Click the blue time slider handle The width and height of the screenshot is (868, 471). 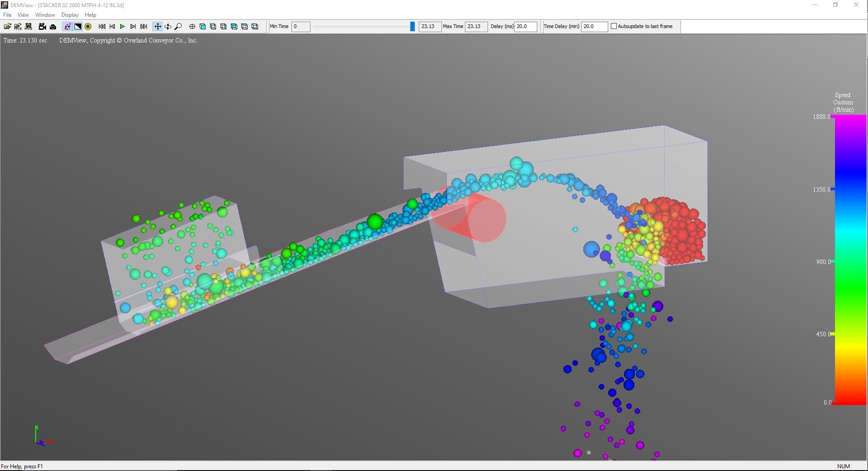tap(412, 27)
